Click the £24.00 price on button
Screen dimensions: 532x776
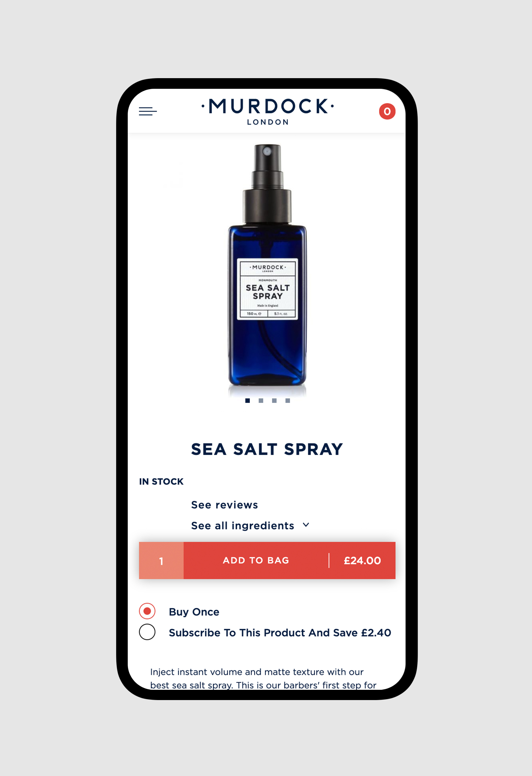tap(362, 560)
